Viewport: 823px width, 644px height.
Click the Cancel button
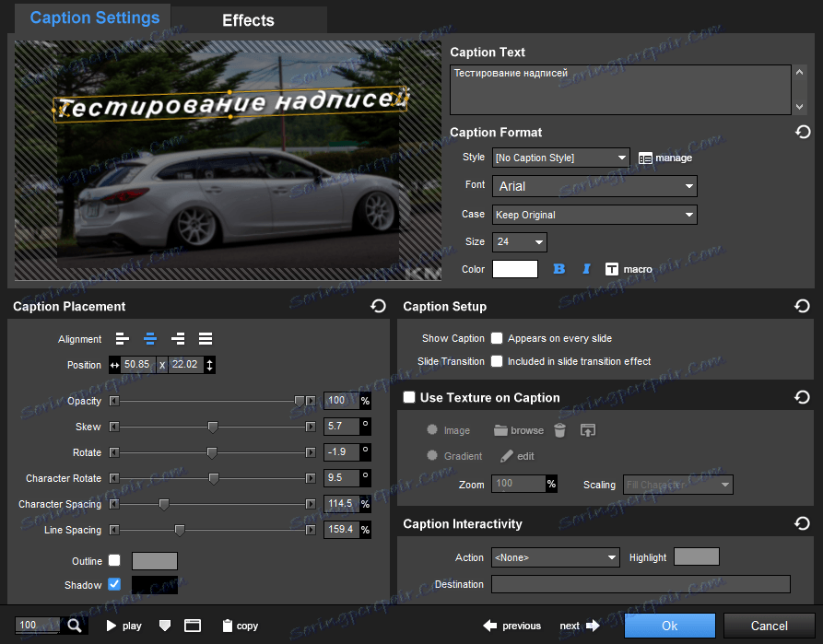point(769,626)
